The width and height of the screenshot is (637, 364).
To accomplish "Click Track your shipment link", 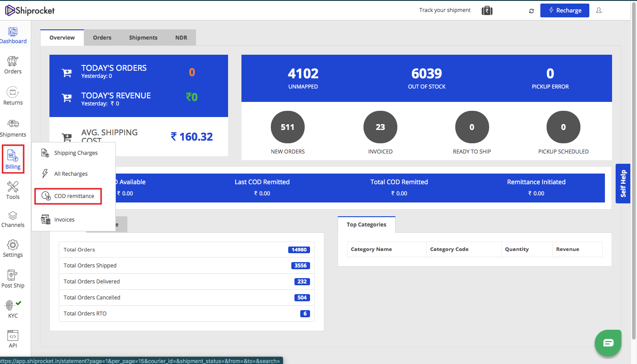I will (445, 10).
